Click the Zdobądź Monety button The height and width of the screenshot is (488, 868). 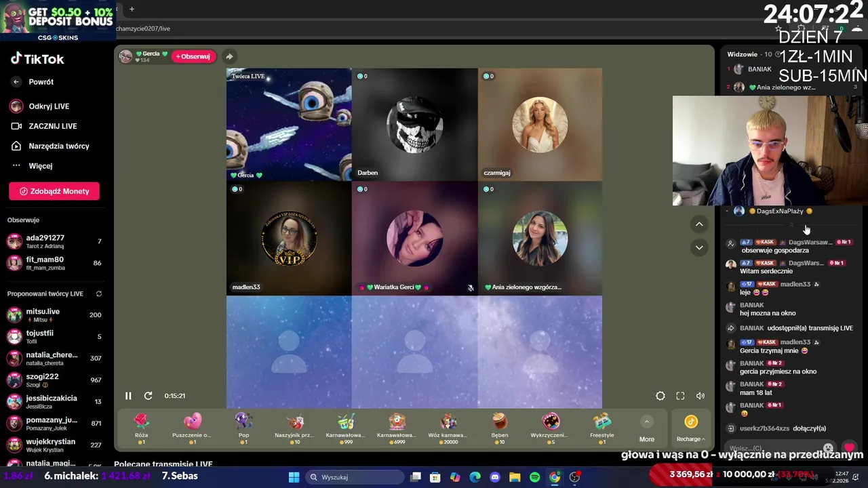pos(54,191)
